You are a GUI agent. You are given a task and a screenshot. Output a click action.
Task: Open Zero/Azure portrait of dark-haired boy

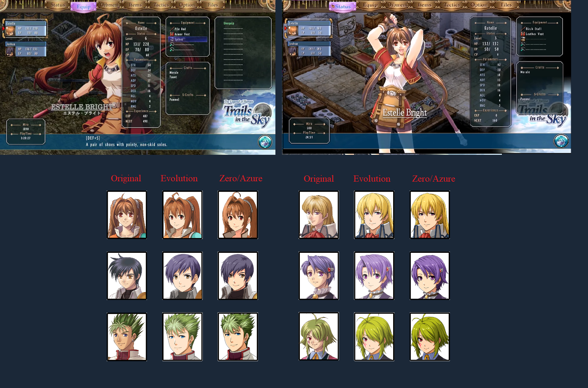click(238, 276)
